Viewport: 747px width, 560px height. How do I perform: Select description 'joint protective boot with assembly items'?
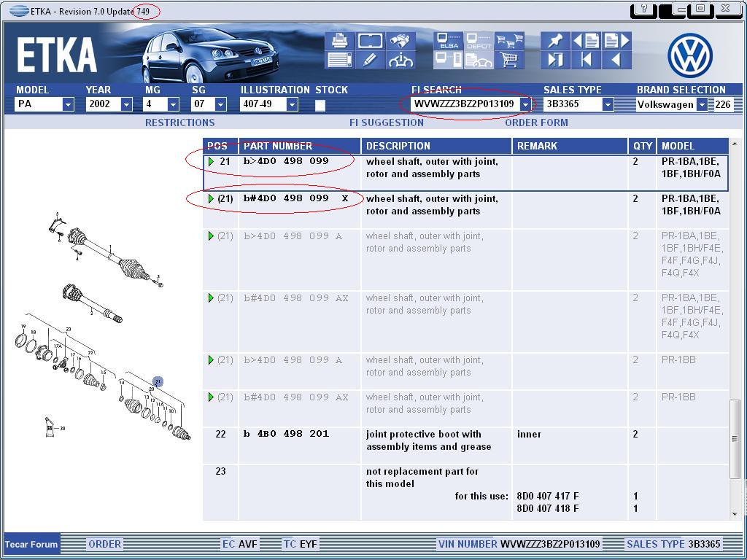(428, 440)
